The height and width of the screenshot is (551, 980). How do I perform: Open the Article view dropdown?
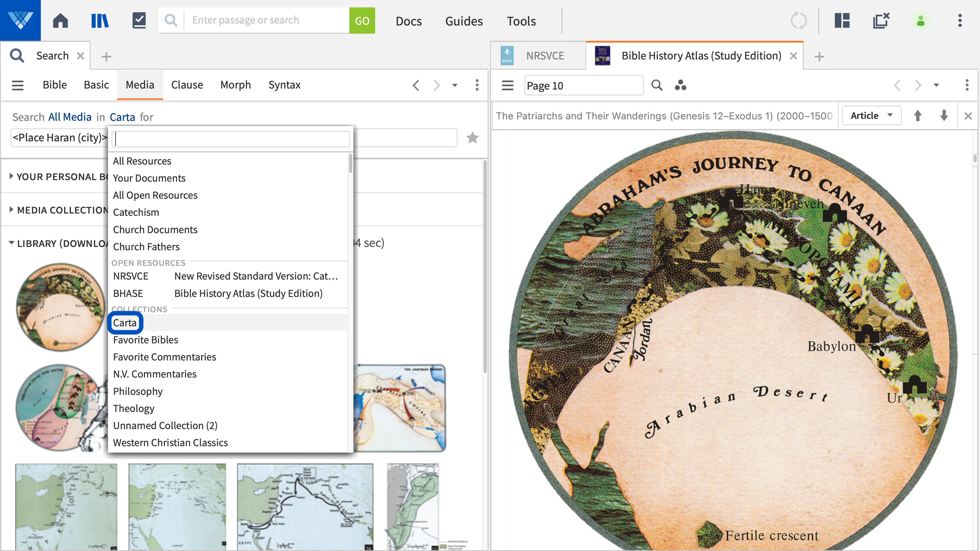click(871, 115)
